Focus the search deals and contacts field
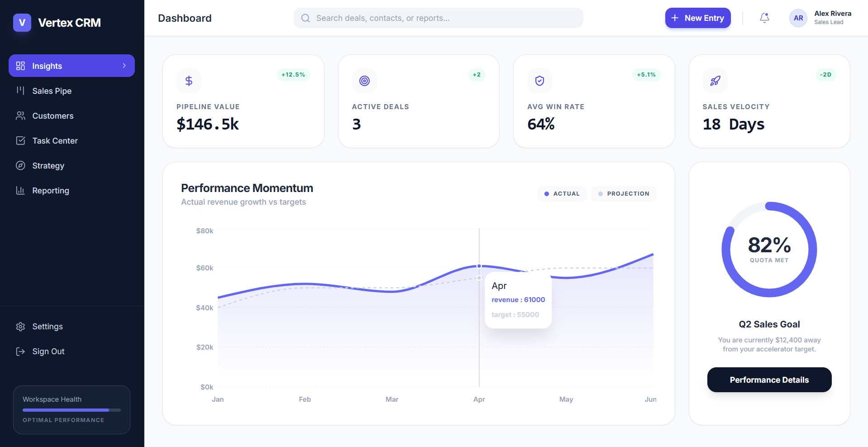 [x=438, y=18]
